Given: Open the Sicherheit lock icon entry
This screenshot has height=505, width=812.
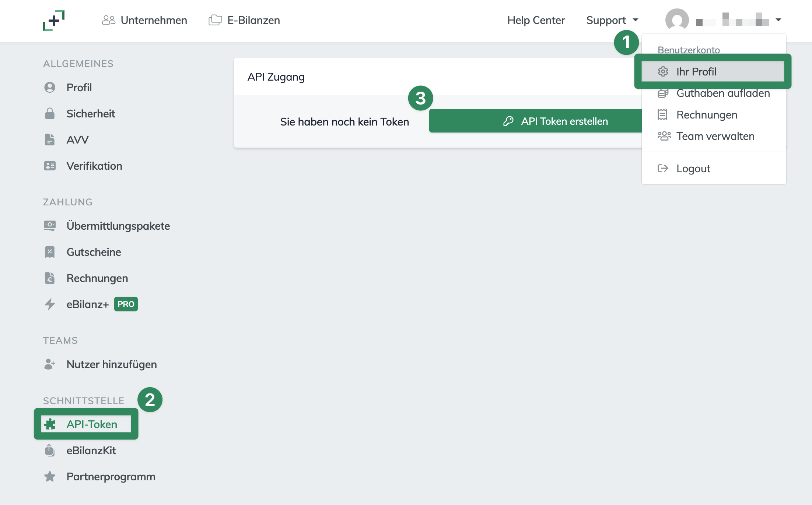Looking at the screenshot, I should (50, 114).
